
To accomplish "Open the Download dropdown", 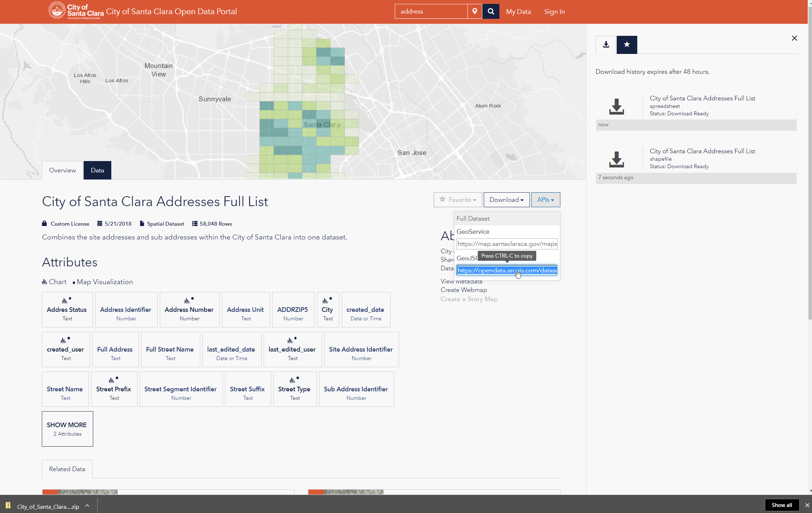I will coord(506,200).
